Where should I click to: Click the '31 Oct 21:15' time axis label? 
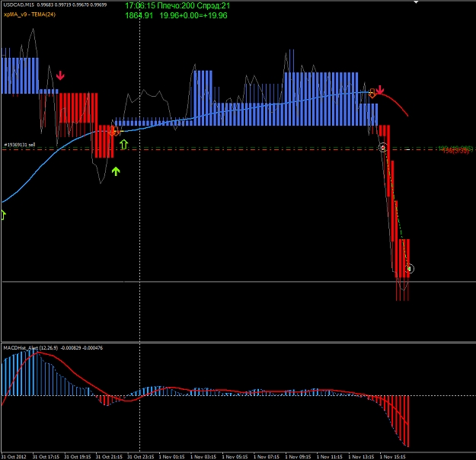click(109, 457)
